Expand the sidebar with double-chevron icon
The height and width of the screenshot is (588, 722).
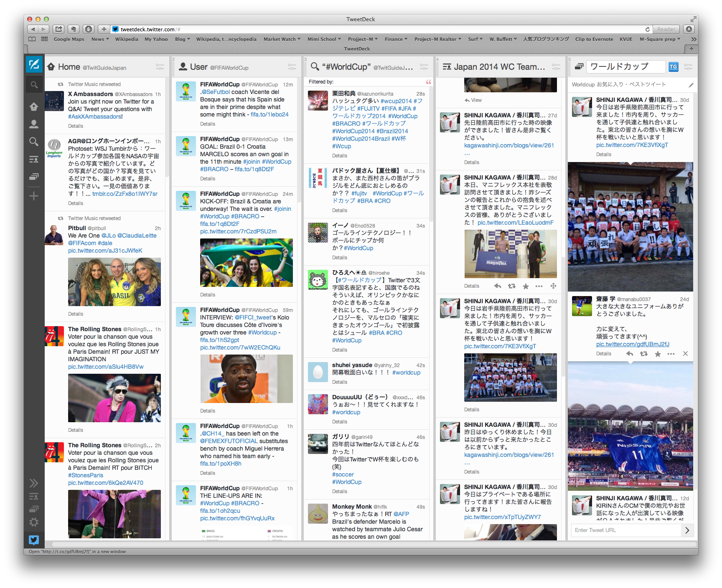point(34,483)
